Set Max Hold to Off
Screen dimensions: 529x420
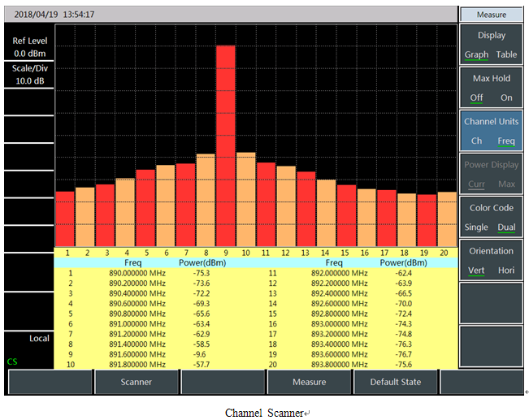point(476,97)
